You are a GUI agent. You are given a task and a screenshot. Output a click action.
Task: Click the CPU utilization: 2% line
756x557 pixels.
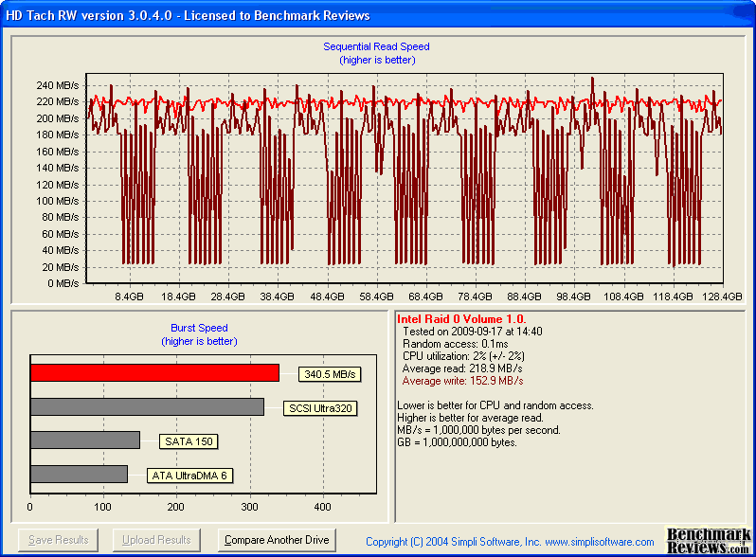tap(463, 356)
